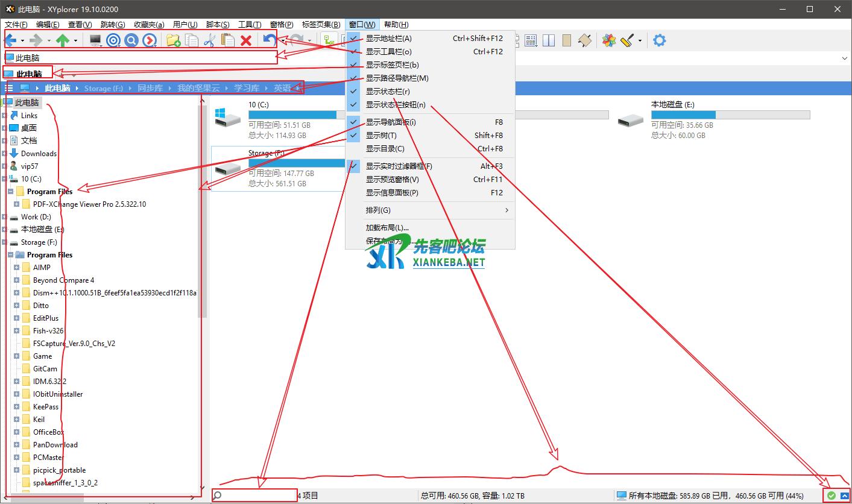
Task: Click the dual pane toolbar icon
Action: [x=548, y=40]
